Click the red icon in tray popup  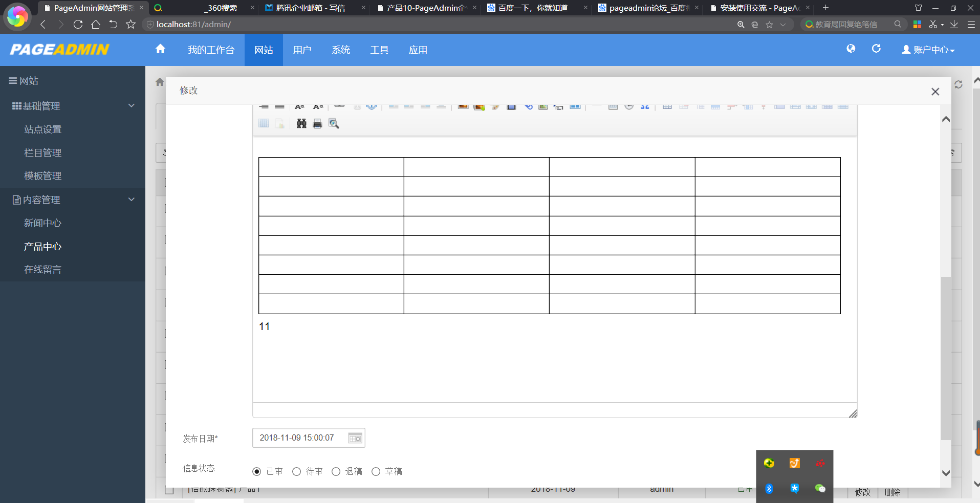coord(820,463)
